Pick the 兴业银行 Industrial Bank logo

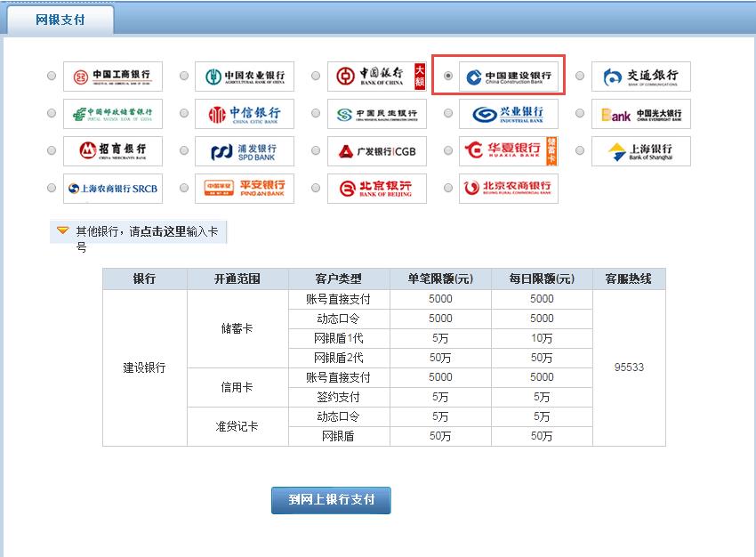click(509, 114)
